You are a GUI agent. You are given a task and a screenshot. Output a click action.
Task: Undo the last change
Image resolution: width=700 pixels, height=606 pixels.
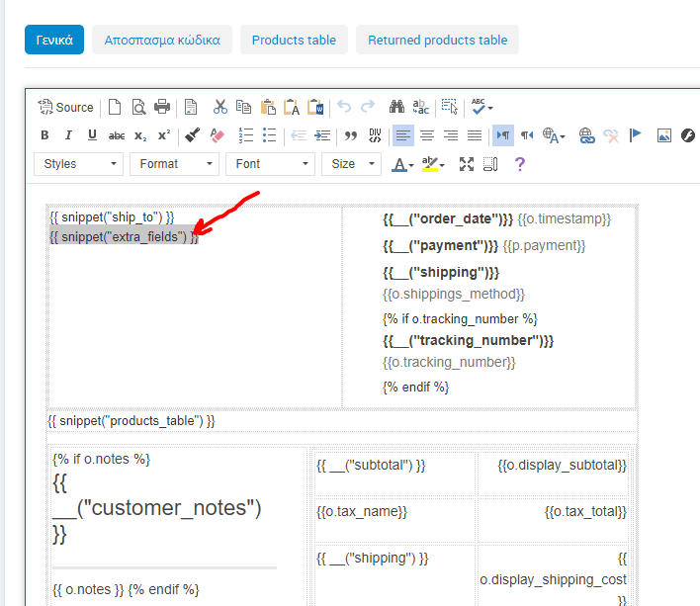[x=344, y=108]
